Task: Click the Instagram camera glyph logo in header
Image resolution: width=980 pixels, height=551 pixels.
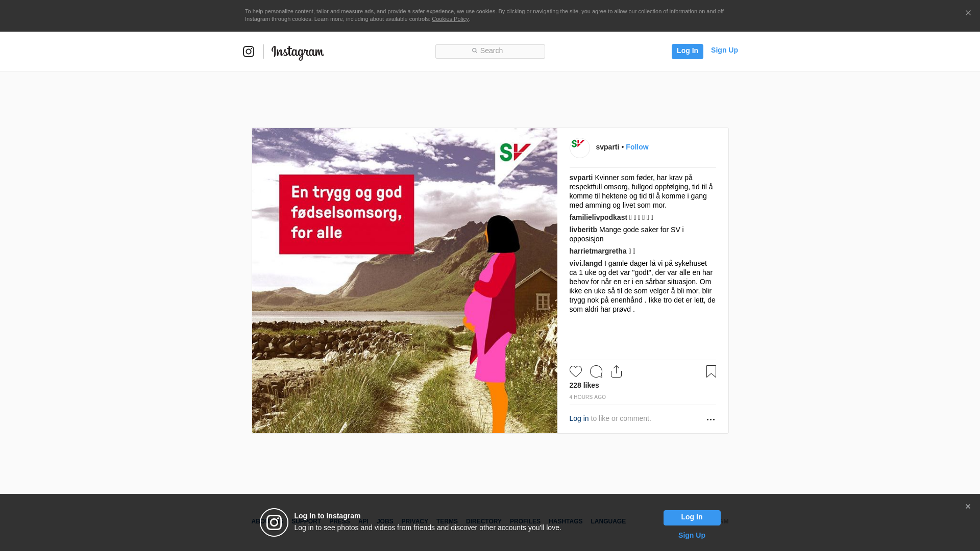Action: coord(249,52)
